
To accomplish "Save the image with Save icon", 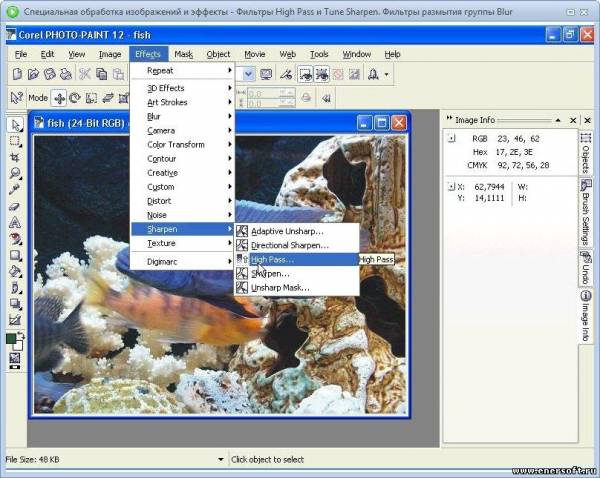I will 50,74.
